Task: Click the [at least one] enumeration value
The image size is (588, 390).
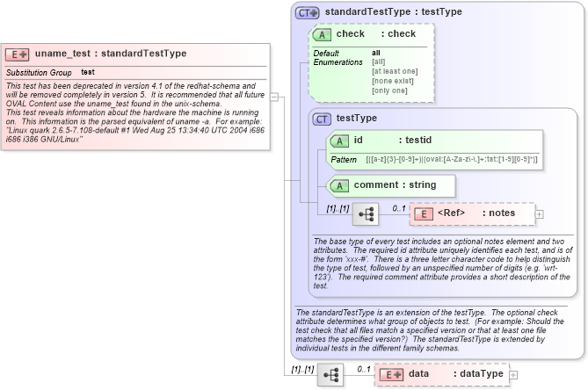Action: (x=395, y=71)
